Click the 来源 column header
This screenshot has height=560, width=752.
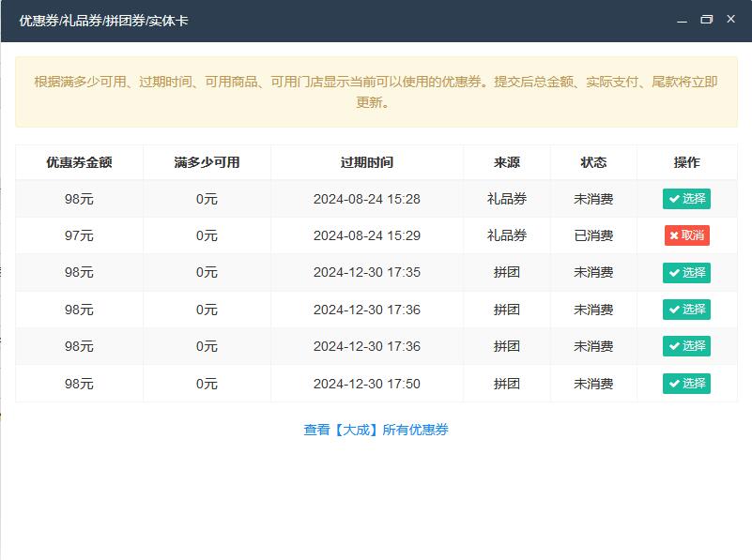coord(507,162)
